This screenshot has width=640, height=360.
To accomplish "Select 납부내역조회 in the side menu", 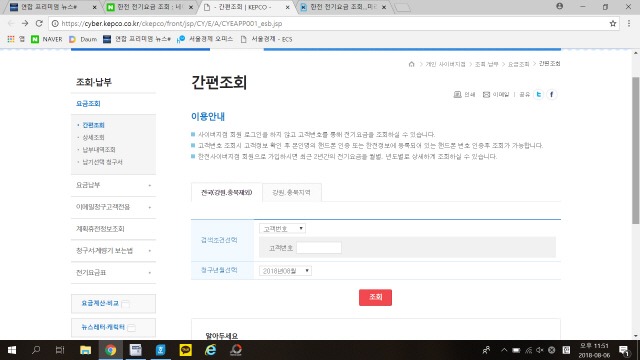I will point(99,149).
